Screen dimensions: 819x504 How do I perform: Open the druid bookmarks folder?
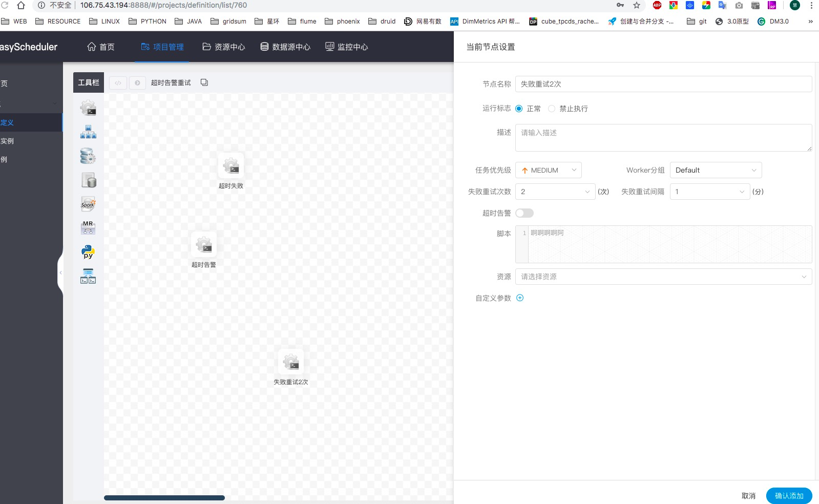pos(382,22)
